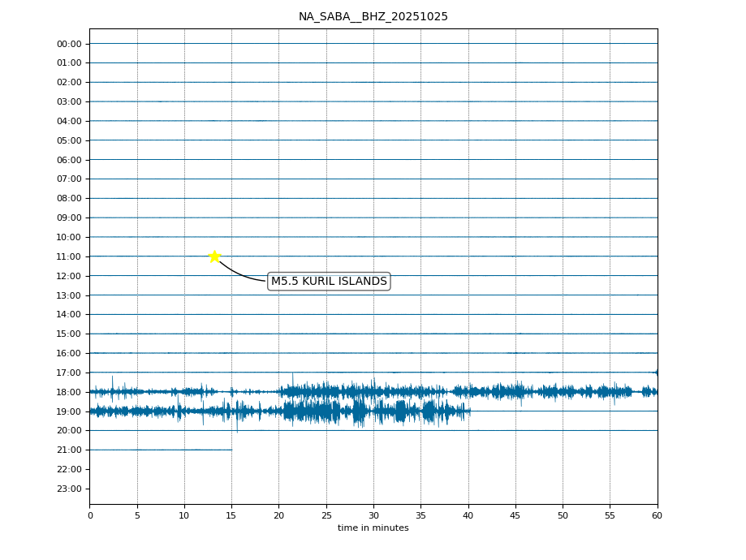Click the 12:00 hour tick label
Screen dimensions: 746x560
pos(69,276)
